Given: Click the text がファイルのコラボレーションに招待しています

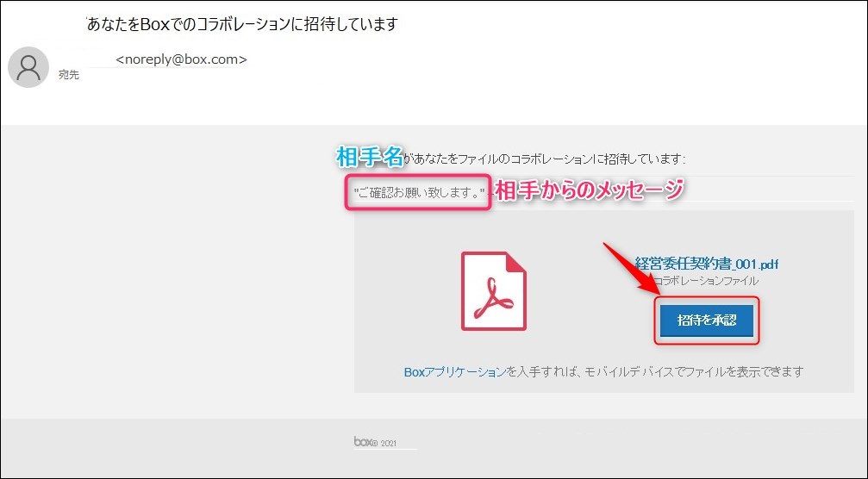Looking at the screenshot, I should [x=545, y=159].
